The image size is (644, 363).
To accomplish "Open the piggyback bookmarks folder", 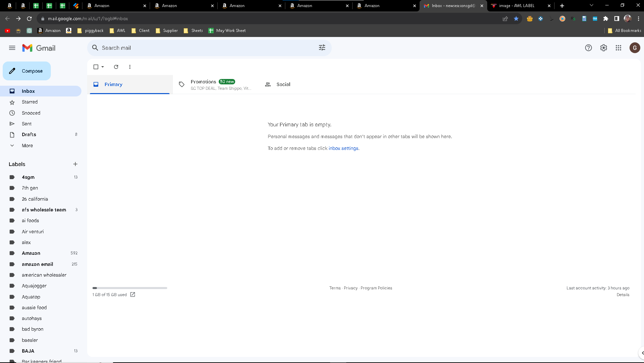I will tap(91, 31).
